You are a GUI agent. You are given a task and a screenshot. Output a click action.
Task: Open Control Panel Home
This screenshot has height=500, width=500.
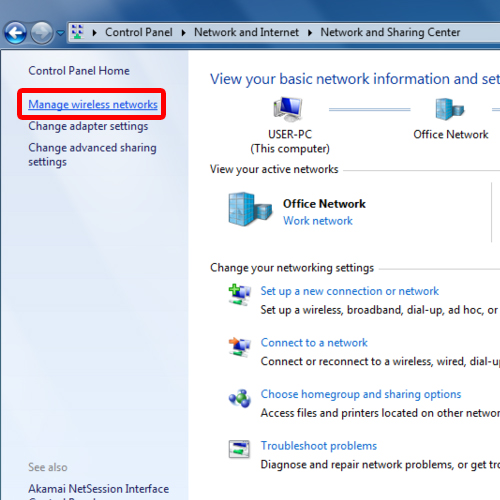coord(79,71)
